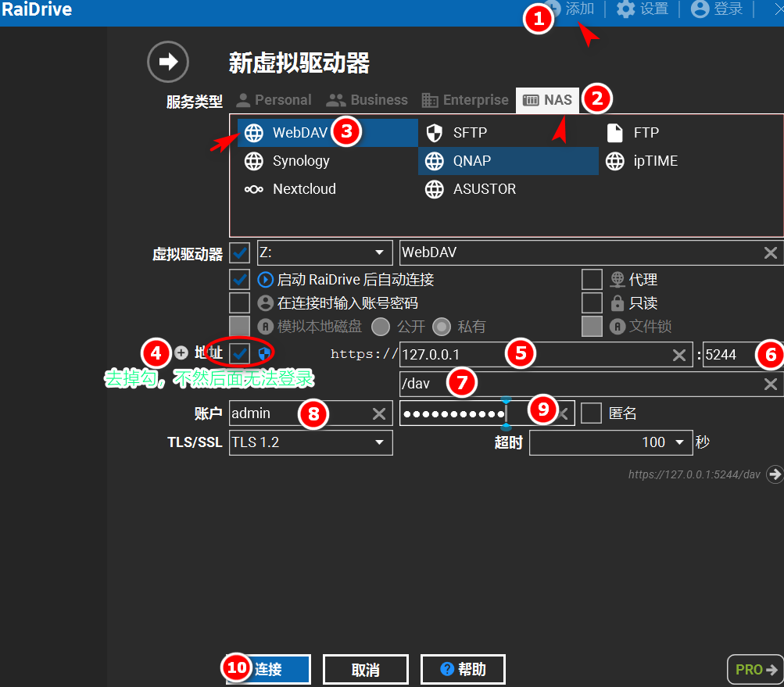Enable 在连接时输入账号密码 checkbox

[x=239, y=303]
